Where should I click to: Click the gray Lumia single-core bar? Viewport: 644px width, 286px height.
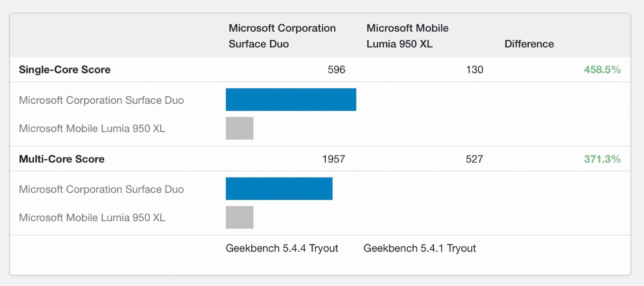(x=239, y=128)
